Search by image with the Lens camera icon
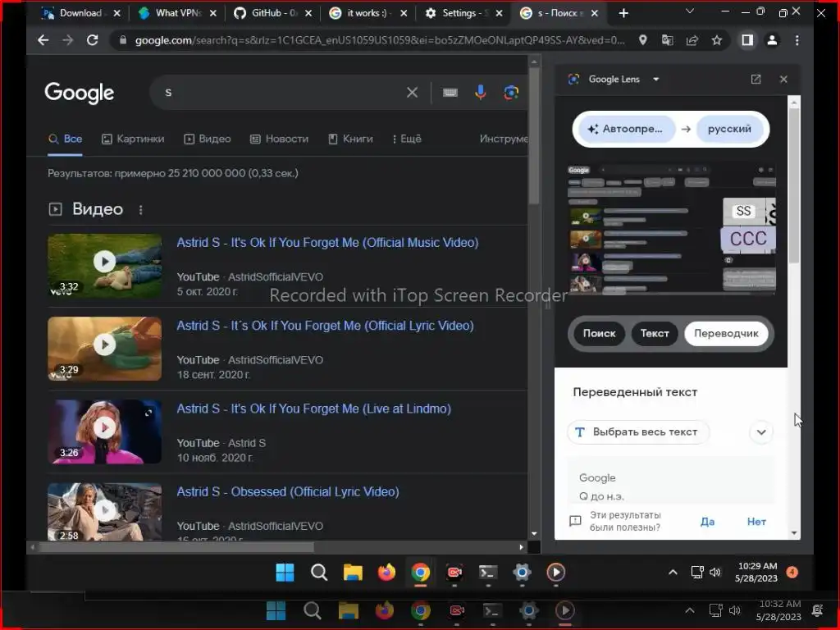Image resolution: width=840 pixels, height=630 pixels. coord(511,93)
